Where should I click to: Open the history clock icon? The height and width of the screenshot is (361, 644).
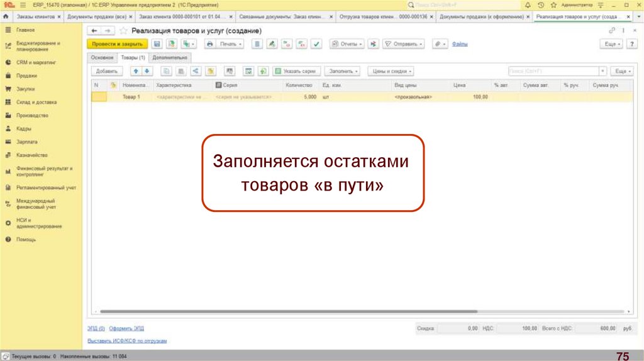[x=540, y=4]
